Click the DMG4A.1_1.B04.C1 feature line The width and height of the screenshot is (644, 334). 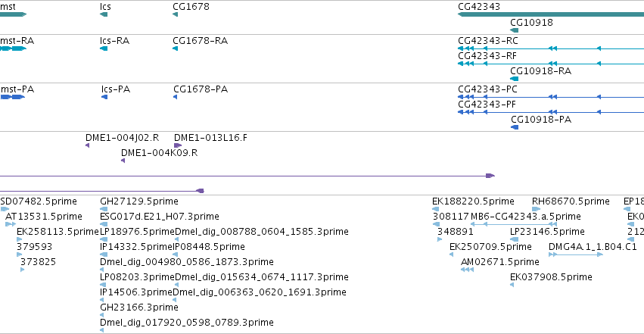coord(576,254)
